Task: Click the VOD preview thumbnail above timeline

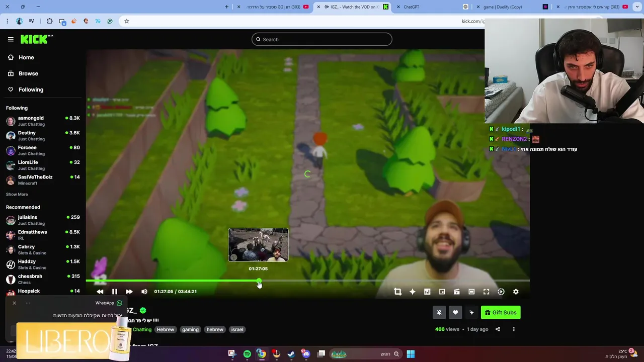Action: tap(258, 245)
